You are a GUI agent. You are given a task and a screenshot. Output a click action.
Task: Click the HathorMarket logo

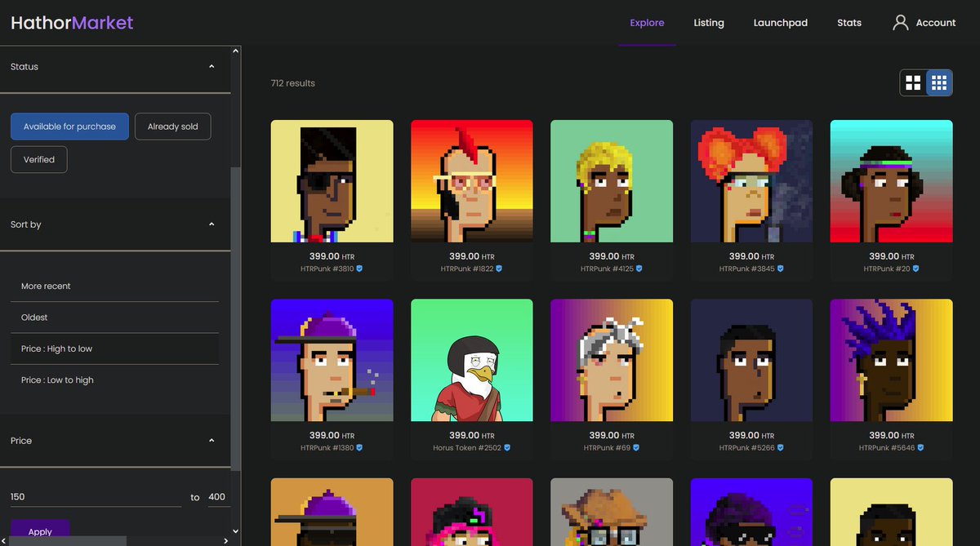pyautogui.click(x=72, y=23)
